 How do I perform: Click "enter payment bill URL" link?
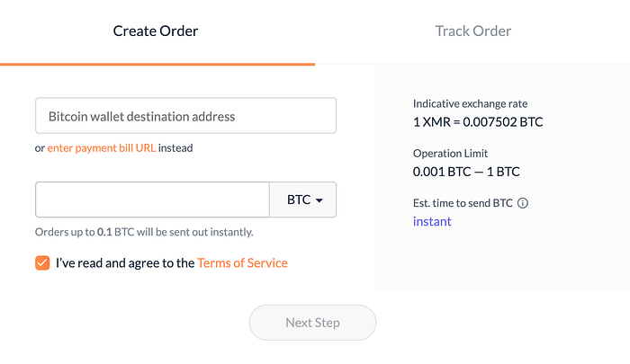click(101, 147)
